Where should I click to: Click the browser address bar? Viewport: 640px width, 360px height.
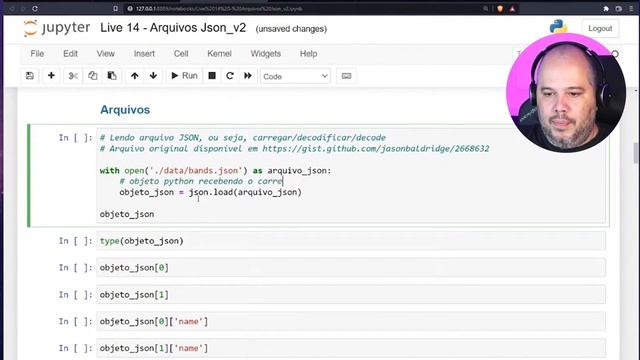click(302, 8)
